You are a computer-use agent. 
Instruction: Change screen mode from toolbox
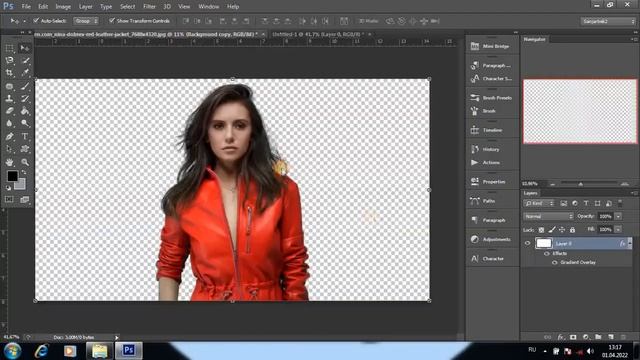tap(25, 200)
